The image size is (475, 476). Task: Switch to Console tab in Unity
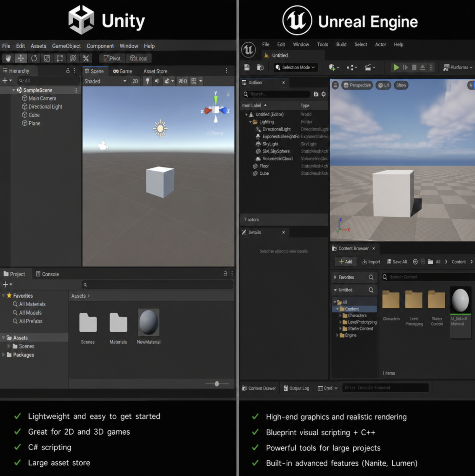tap(47, 274)
